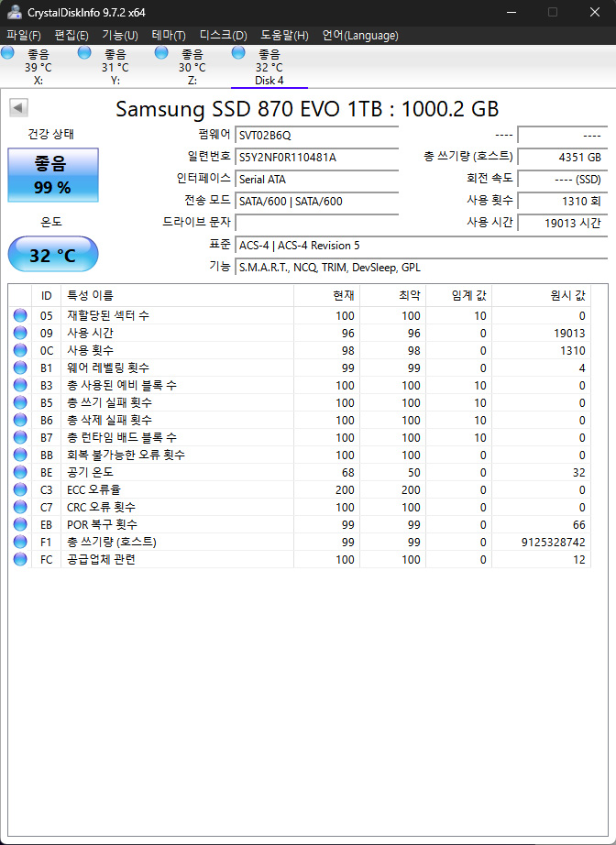Open the 테마(T) menu
The height and width of the screenshot is (845, 616).
(x=169, y=36)
